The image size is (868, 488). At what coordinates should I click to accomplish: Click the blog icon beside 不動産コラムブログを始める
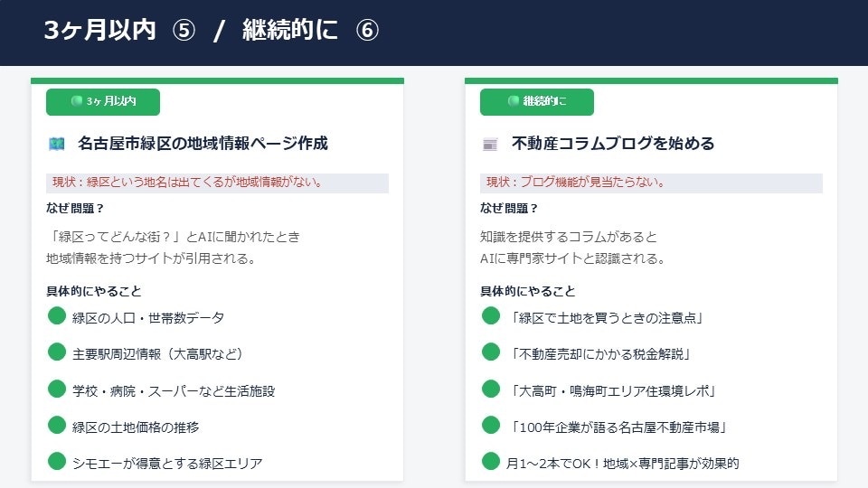490,145
